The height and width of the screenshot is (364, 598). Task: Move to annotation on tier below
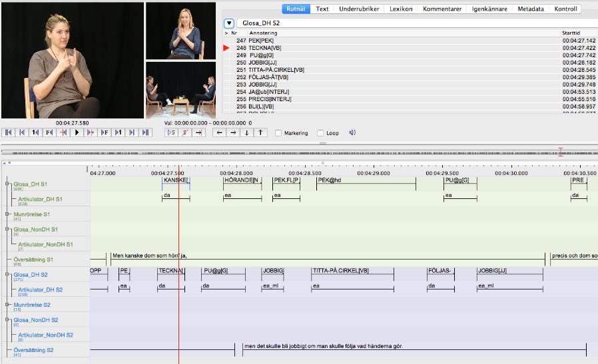click(x=247, y=132)
